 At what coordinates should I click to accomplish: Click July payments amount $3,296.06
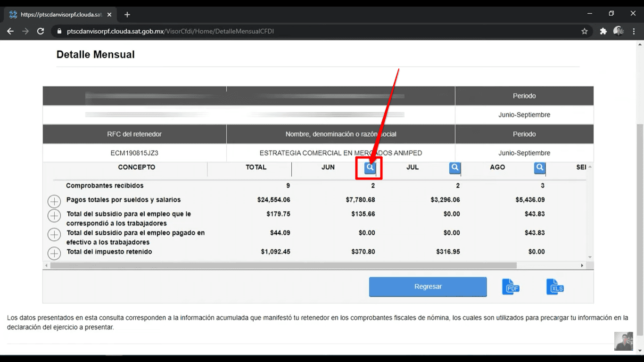tap(446, 200)
